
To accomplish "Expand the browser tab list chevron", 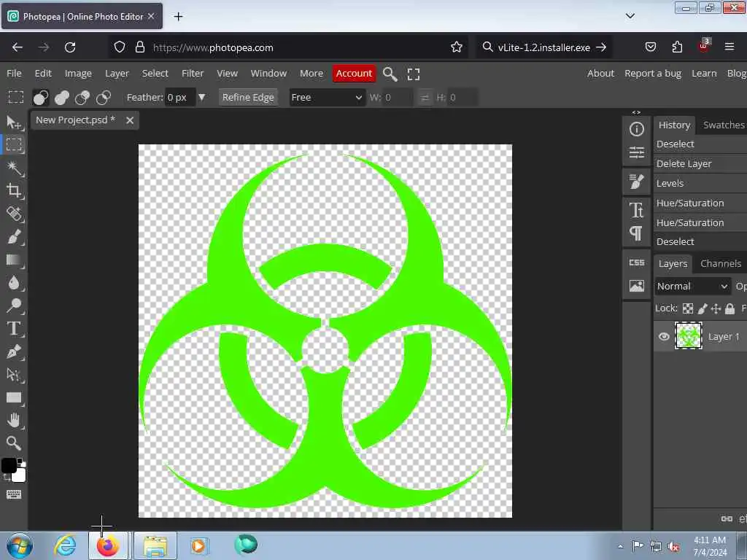I will click(630, 16).
